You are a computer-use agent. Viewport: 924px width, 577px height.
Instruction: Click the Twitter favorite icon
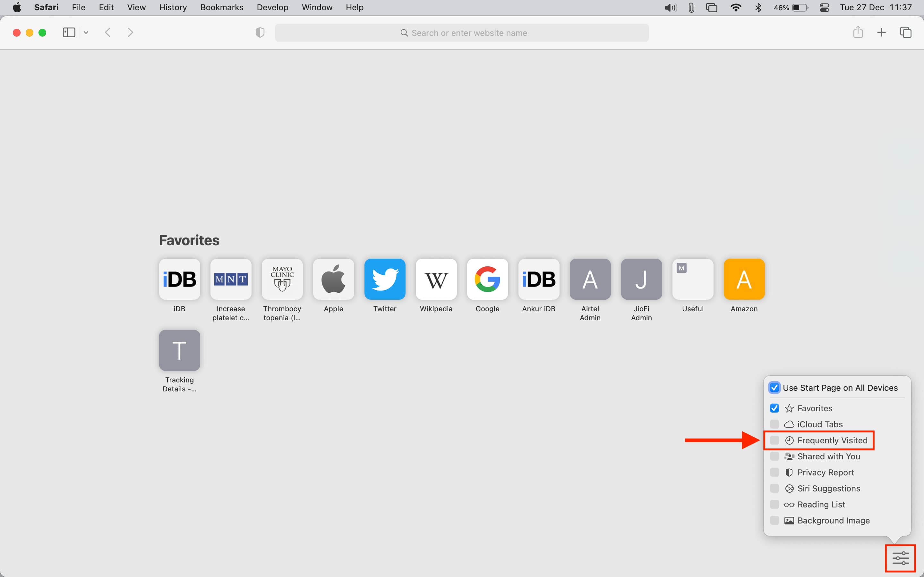[384, 279]
